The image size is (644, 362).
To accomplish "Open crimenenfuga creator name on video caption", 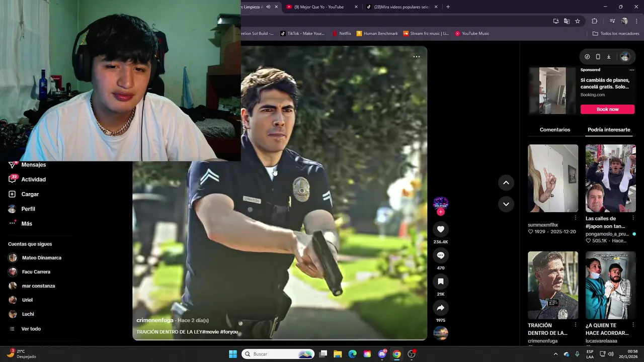I will coord(155,320).
